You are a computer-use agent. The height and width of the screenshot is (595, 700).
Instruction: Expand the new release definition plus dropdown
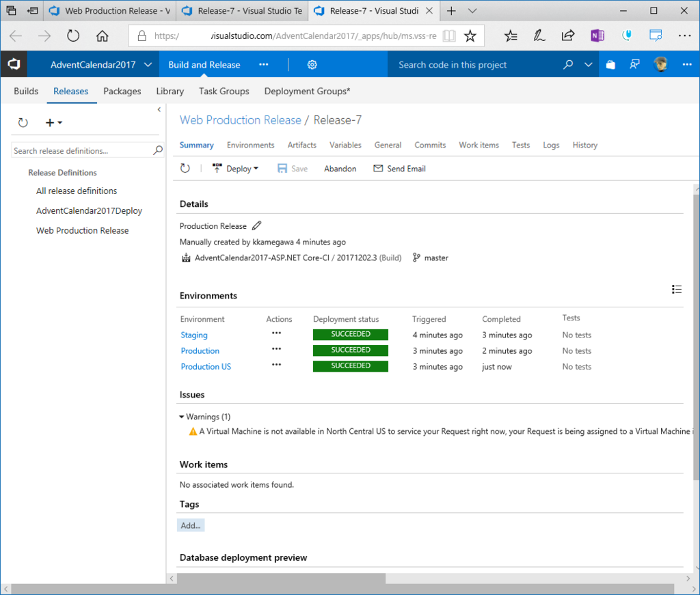(x=54, y=122)
